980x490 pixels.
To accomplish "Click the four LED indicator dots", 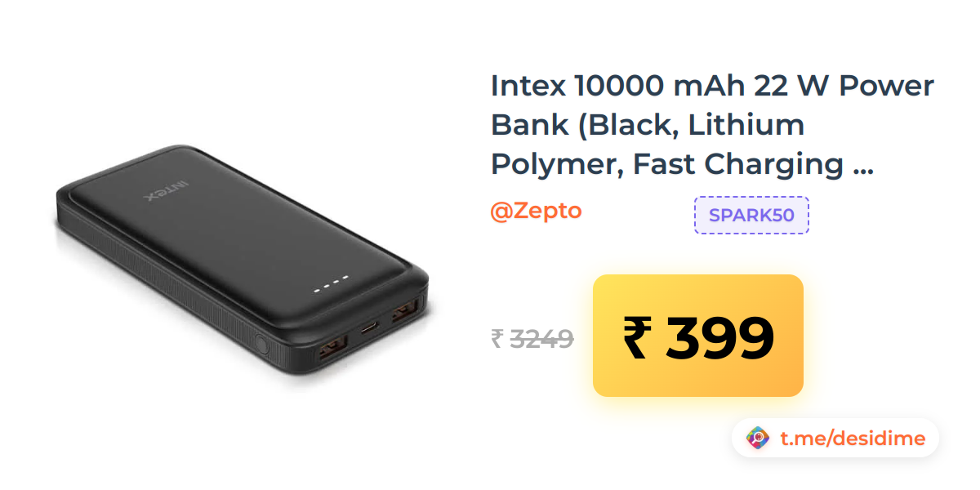I will coord(332,283).
